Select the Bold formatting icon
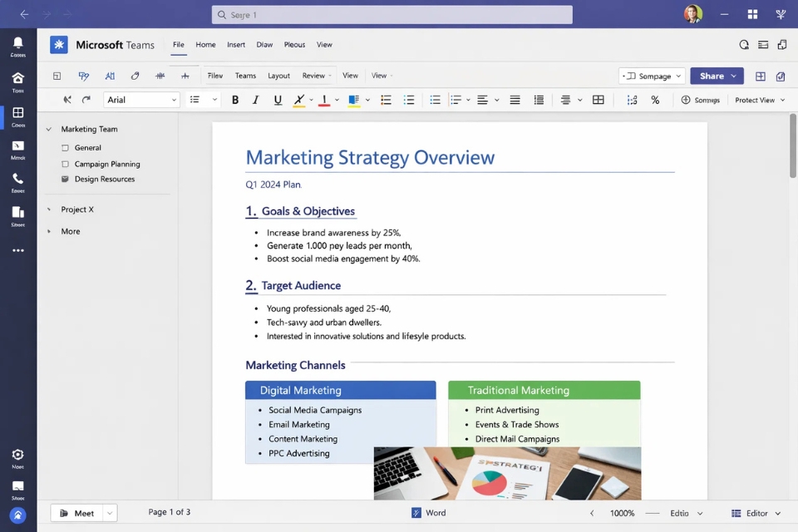This screenshot has height=532, width=798. click(235, 99)
